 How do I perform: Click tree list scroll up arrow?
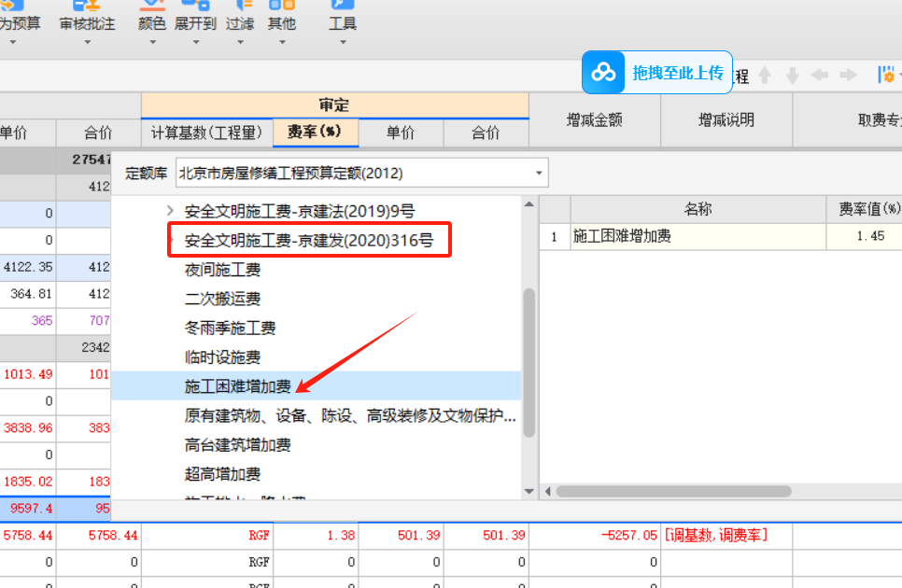tap(529, 204)
